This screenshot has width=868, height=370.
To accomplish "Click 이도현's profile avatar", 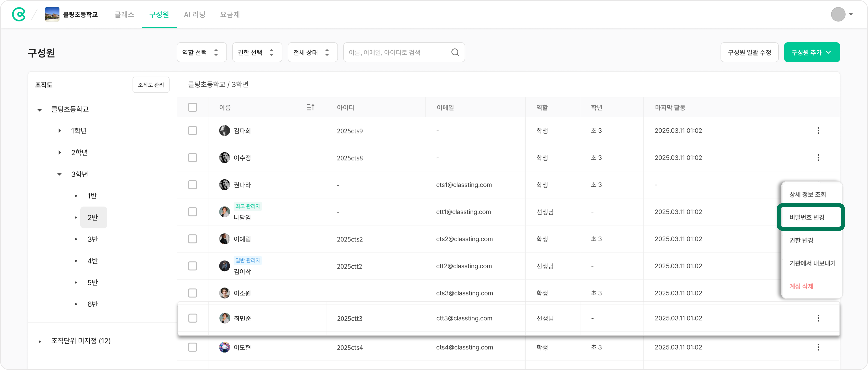I will point(224,347).
